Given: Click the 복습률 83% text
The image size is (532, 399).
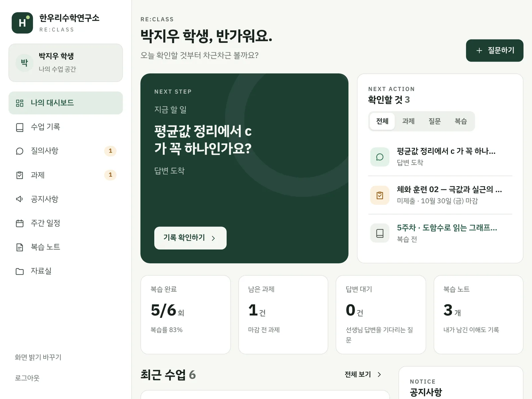Looking at the screenshot, I should click(x=167, y=330).
